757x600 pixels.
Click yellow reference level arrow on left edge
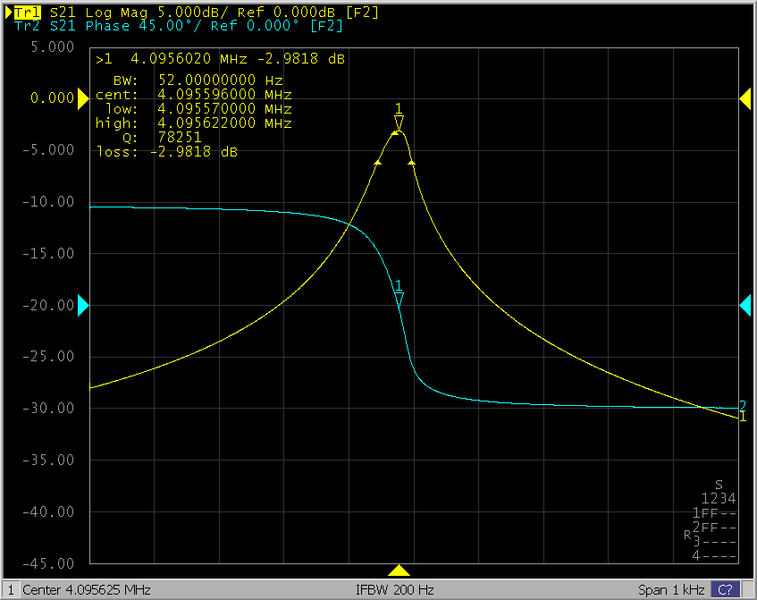coord(83,98)
